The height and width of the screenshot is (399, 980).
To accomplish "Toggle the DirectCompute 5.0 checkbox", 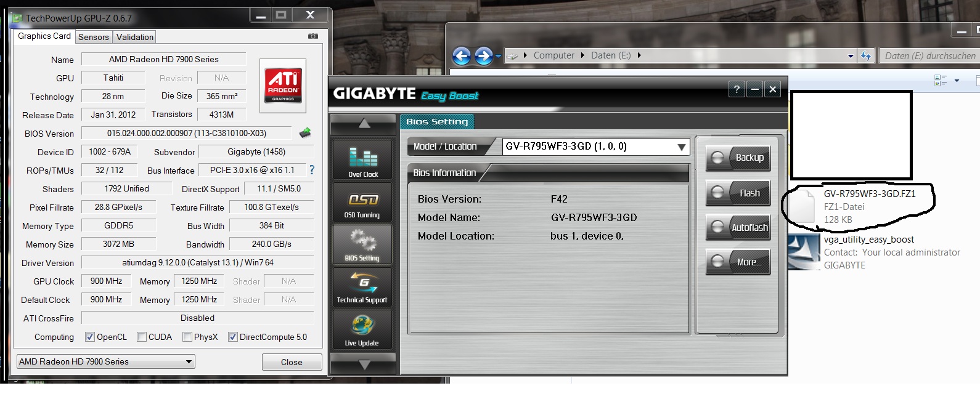I will pyautogui.click(x=233, y=337).
